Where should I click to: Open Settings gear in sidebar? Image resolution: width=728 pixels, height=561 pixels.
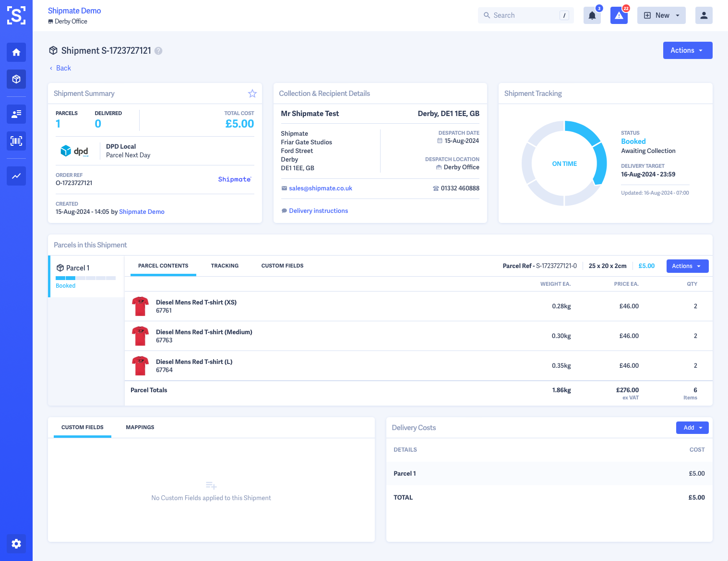click(x=16, y=544)
